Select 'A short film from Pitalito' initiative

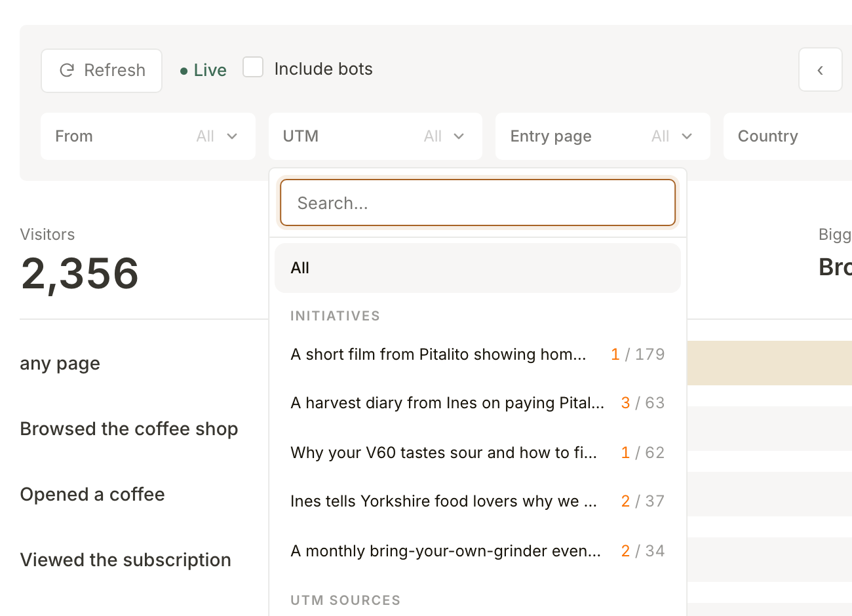478,355
